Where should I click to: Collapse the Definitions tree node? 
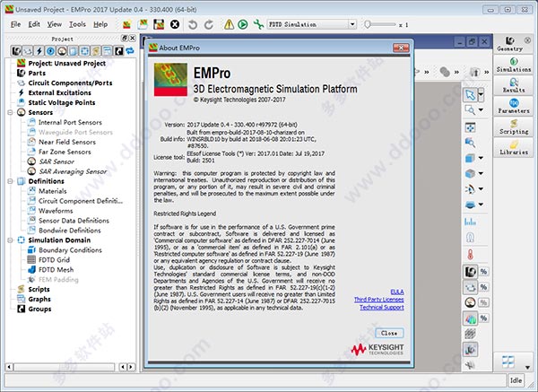(10, 181)
